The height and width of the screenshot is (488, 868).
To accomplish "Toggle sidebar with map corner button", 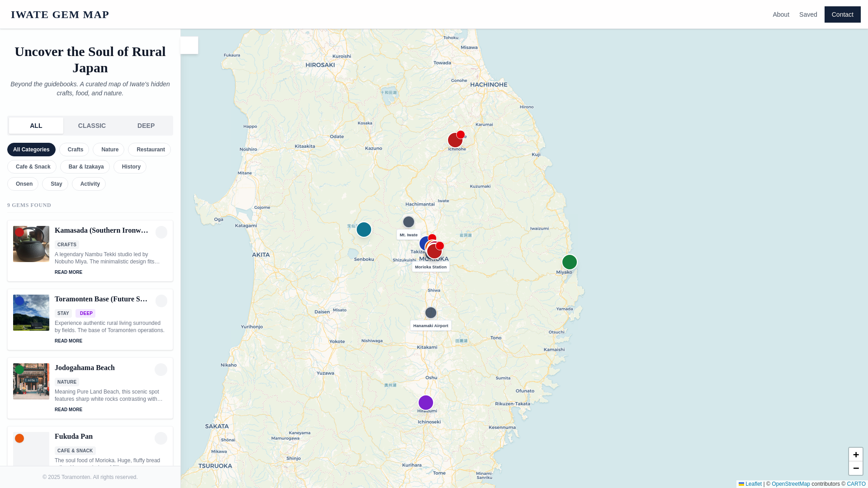I will (x=189, y=45).
